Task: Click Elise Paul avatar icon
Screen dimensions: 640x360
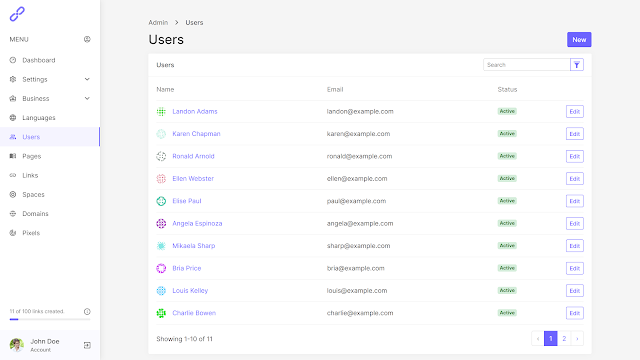Action: 161,201
